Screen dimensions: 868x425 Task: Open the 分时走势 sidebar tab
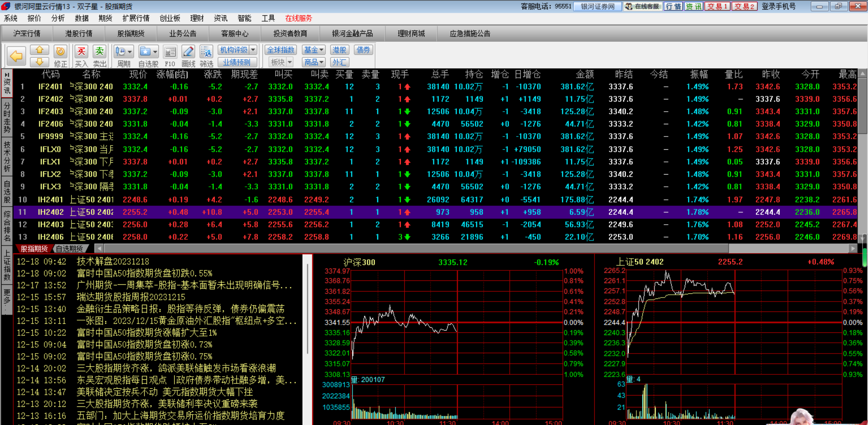pyautogui.click(x=7, y=118)
